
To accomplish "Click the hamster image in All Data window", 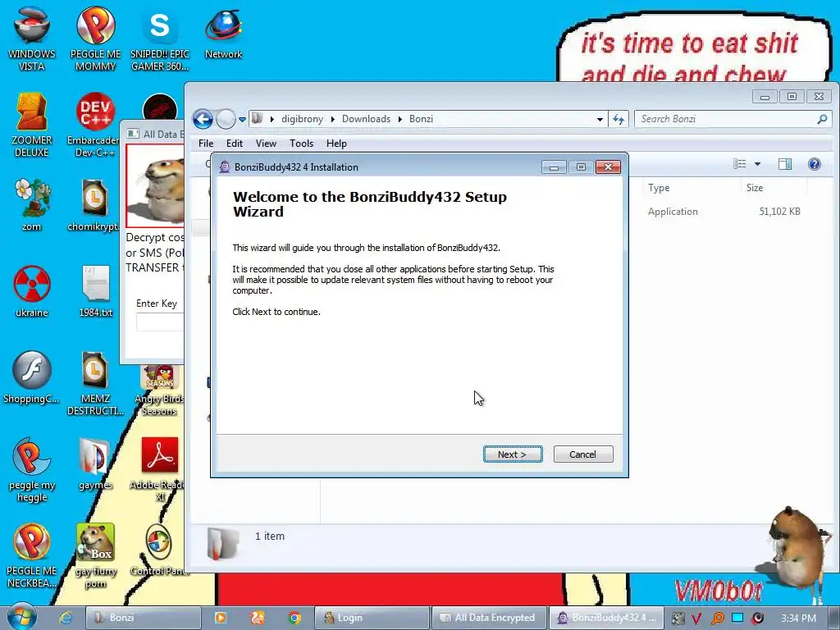I will [x=156, y=186].
